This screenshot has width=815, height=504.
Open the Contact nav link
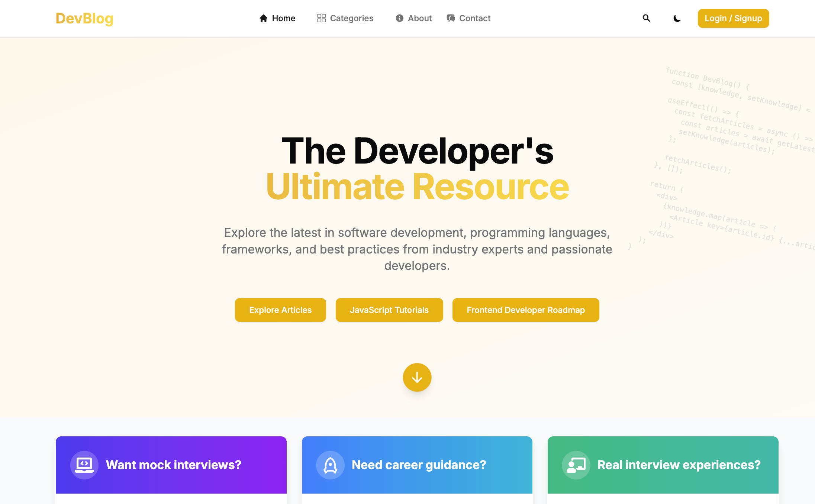click(x=469, y=18)
